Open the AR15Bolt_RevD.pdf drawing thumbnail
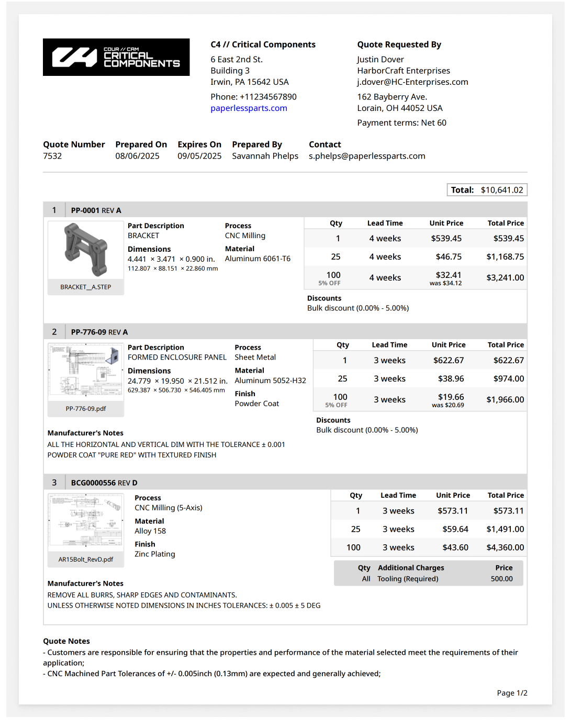This screenshot has width=571, height=728. click(86, 523)
